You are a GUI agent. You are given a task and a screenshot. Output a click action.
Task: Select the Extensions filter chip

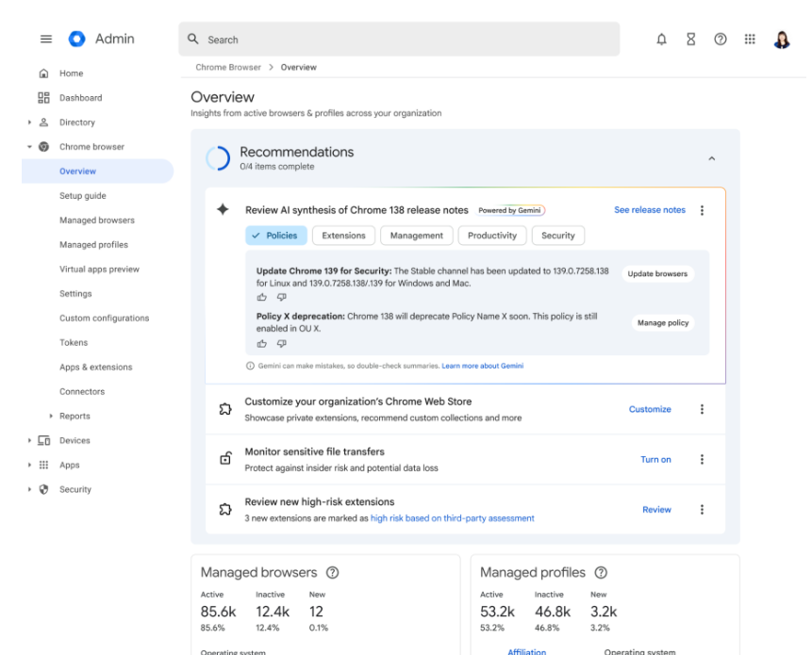343,236
